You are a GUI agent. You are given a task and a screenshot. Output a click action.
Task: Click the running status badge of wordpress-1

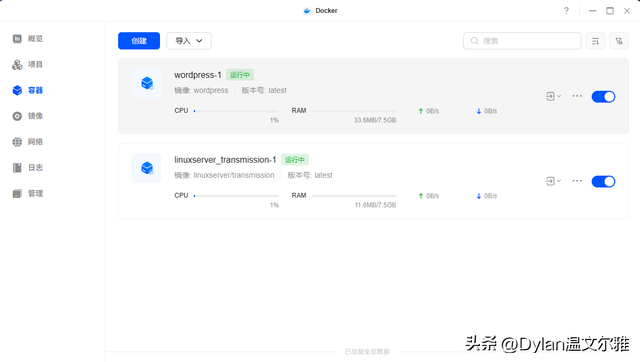pyautogui.click(x=240, y=75)
